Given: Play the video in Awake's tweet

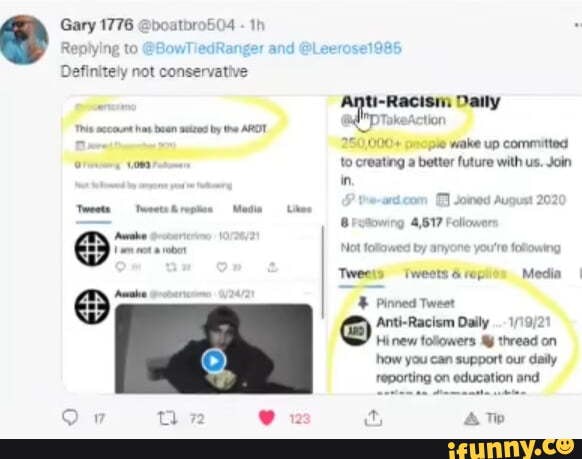Looking at the screenshot, I should pos(213,360).
